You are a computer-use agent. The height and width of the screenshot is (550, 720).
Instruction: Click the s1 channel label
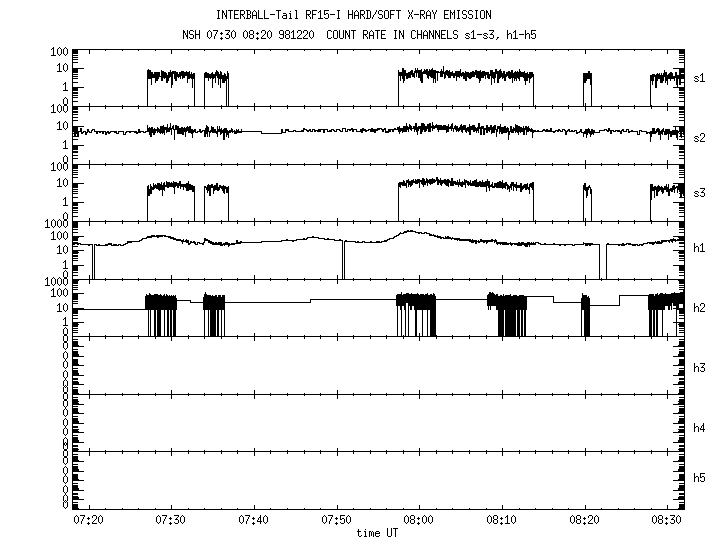pyautogui.click(x=700, y=77)
